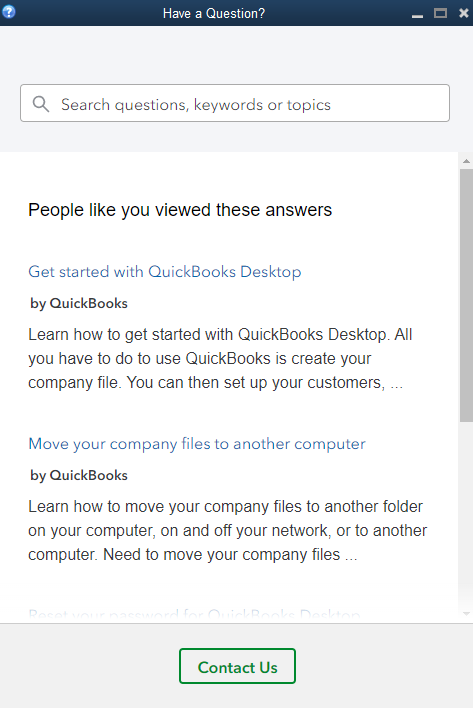This screenshot has width=473, height=711.
Task: Open the partially visible Reset your password link
Action: pos(194,615)
